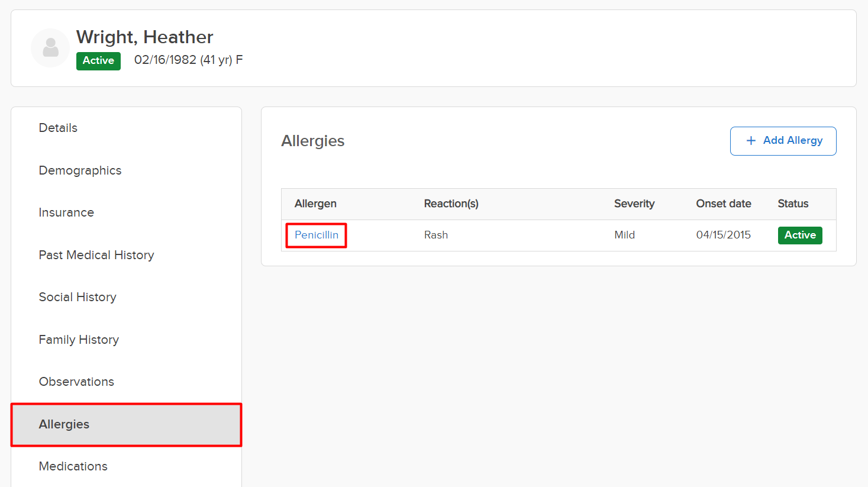Image resolution: width=868 pixels, height=487 pixels.
Task: Open the Observations section
Action: click(x=76, y=382)
